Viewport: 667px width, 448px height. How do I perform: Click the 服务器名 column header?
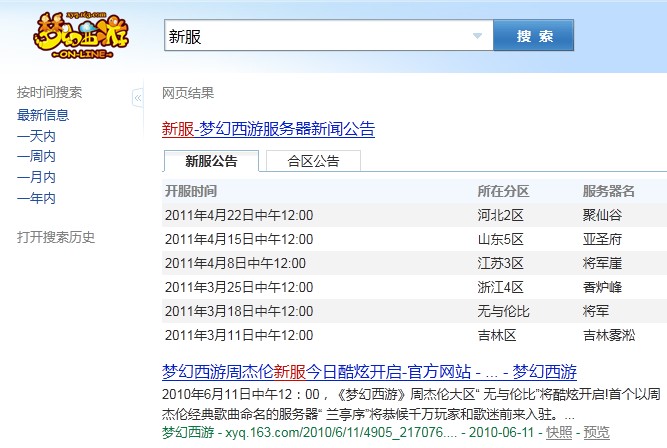(x=609, y=191)
